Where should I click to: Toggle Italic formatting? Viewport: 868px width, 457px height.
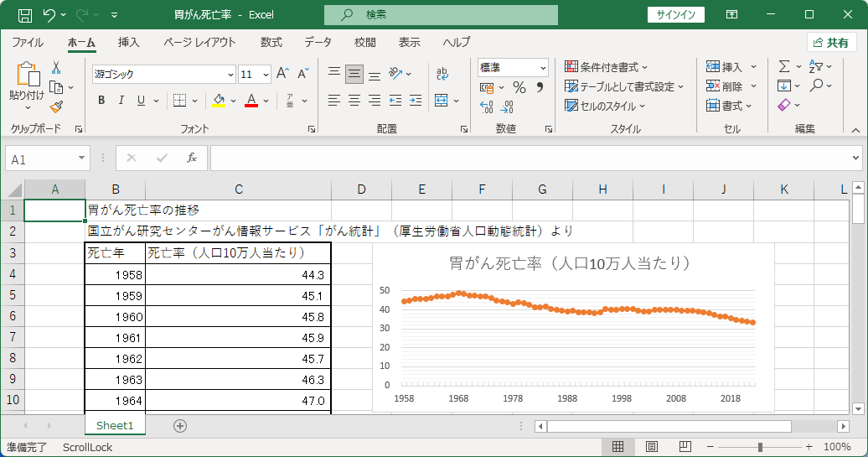(121, 101)
